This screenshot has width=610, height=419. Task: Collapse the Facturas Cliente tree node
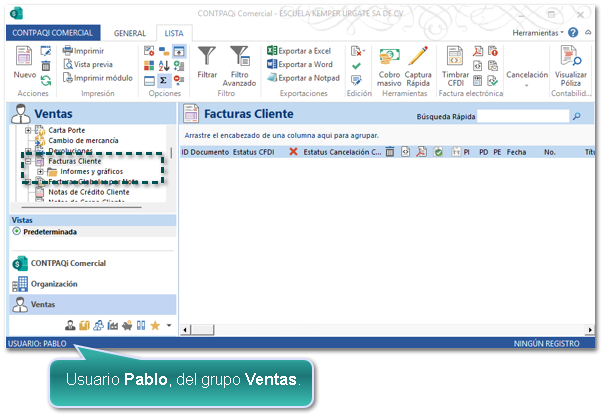(28, 161)
